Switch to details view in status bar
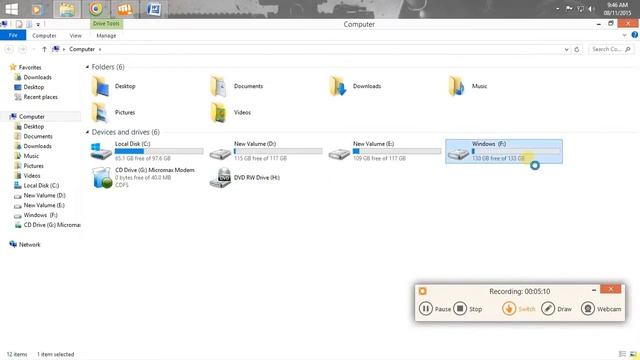The height and width of the screenshot is (360, 640). coord(622,354)
